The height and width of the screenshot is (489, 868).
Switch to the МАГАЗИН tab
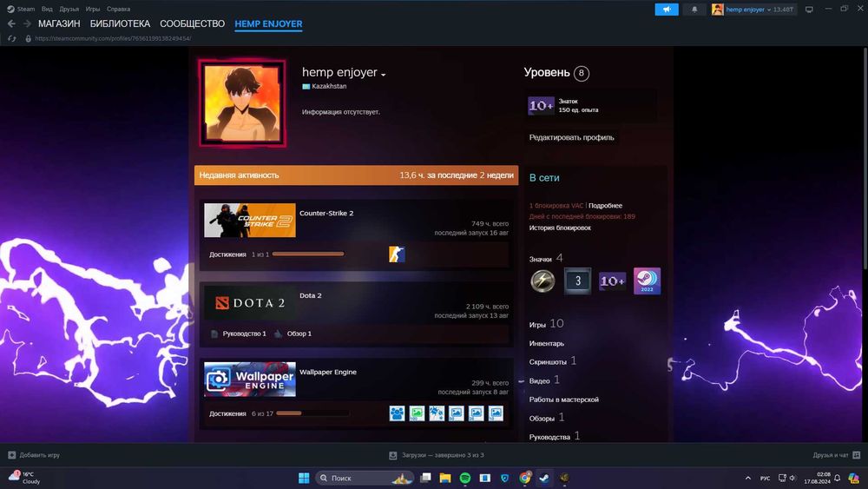[59, 23]
